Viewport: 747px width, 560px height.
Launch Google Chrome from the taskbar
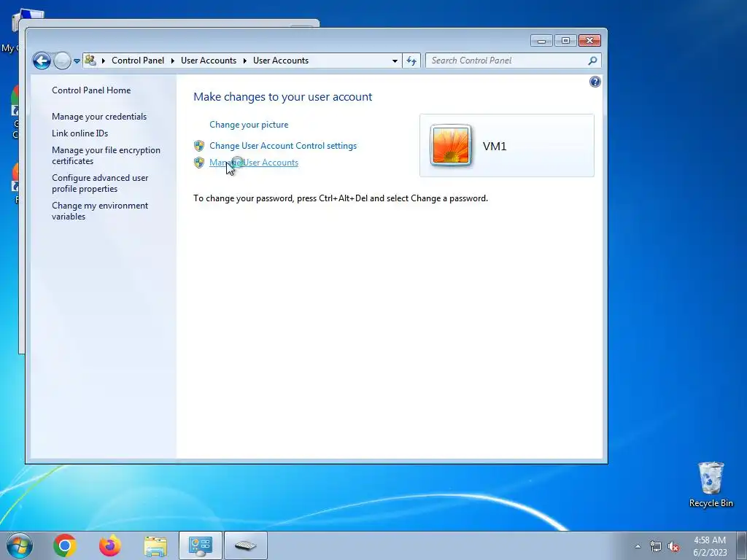(x=65, y=545)
